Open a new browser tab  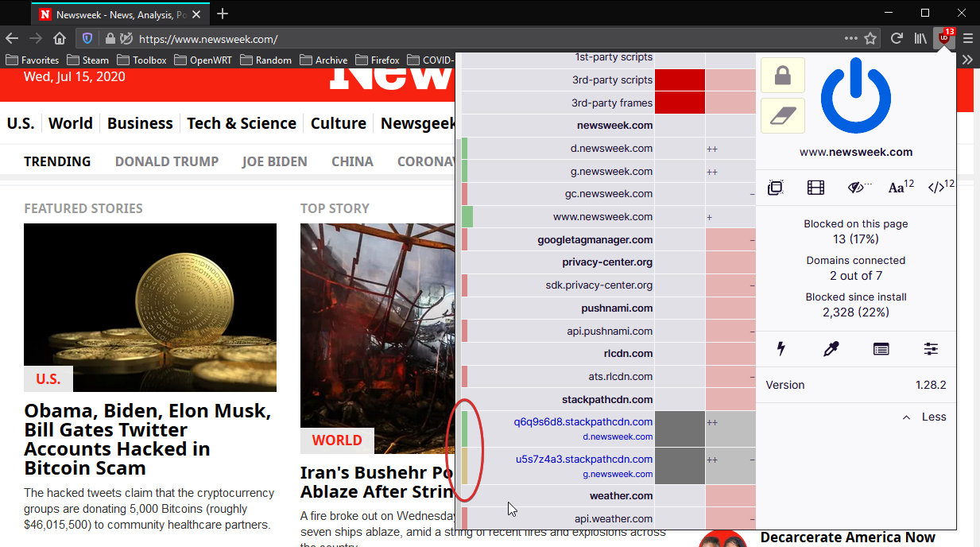point(223,14)
